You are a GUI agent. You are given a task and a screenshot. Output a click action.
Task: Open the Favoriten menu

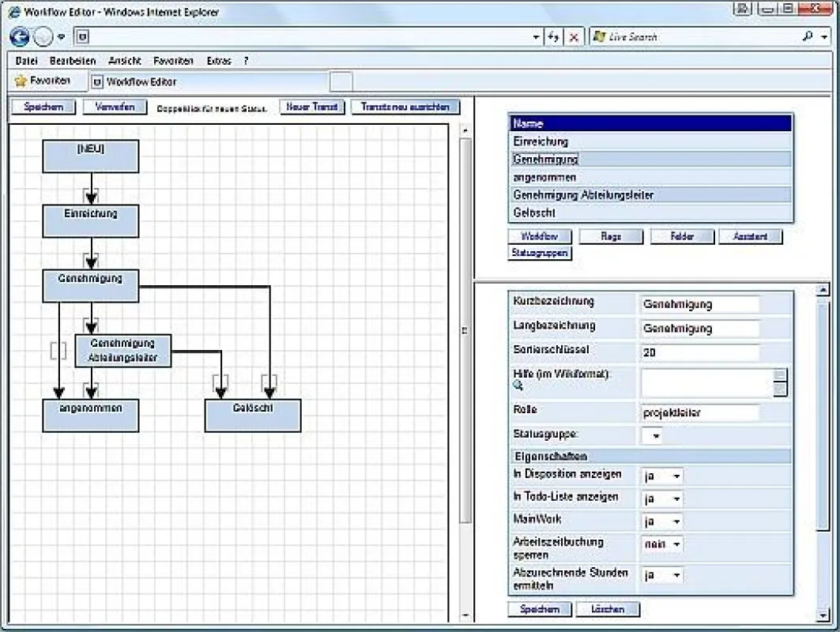[173, 61]
